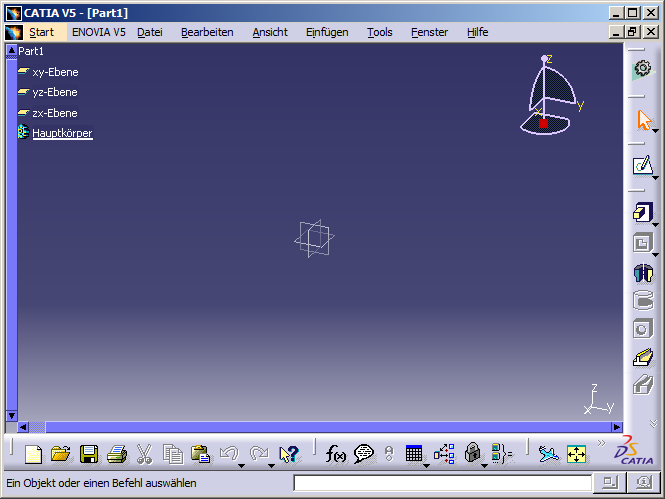Open the Einfügen menu
665x499 pixels.
point(327,32)
